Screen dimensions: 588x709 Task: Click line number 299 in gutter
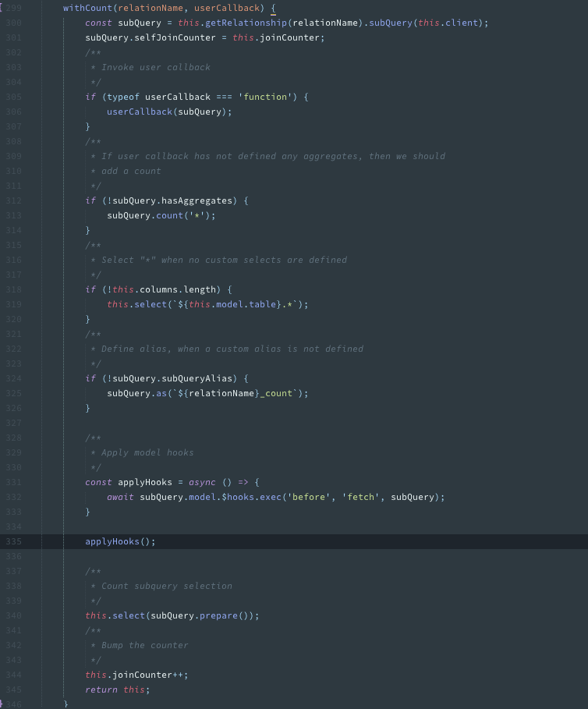click(x=13, y=8)
